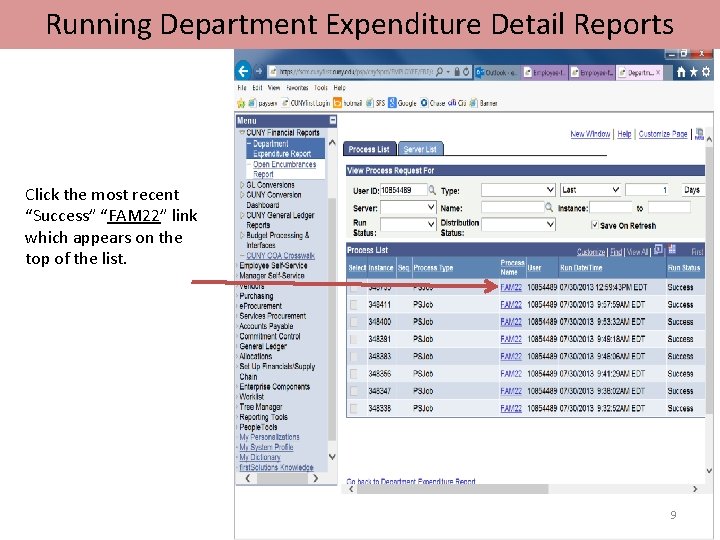Click the Process List download grid icon
The height and width of the screenshot is (540, 720).
(672, 249)
